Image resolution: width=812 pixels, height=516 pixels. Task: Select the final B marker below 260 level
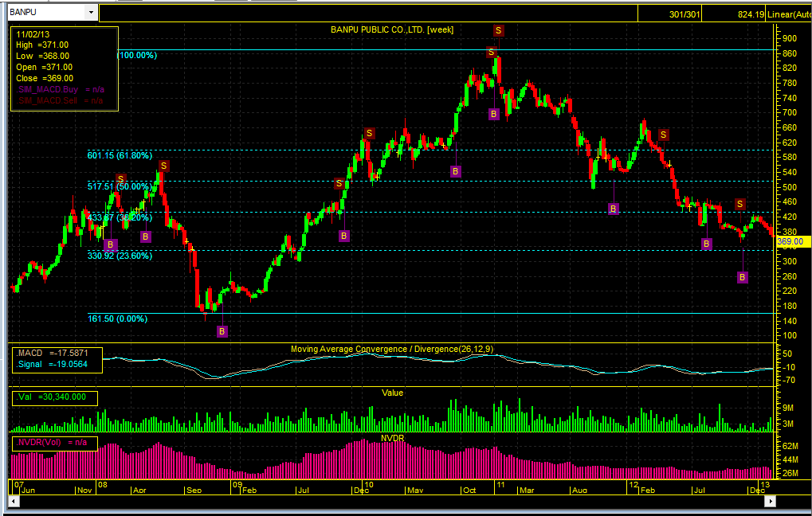(742, 278)
